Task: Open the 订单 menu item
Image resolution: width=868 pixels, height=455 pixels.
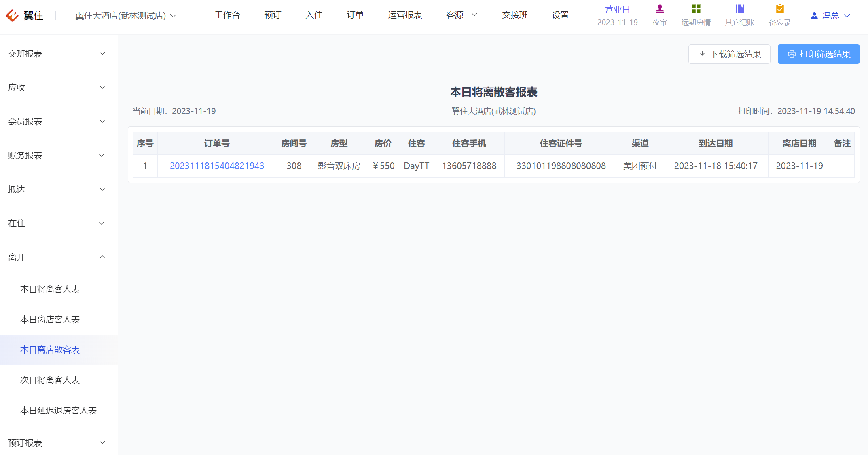Action: (355, 15)
